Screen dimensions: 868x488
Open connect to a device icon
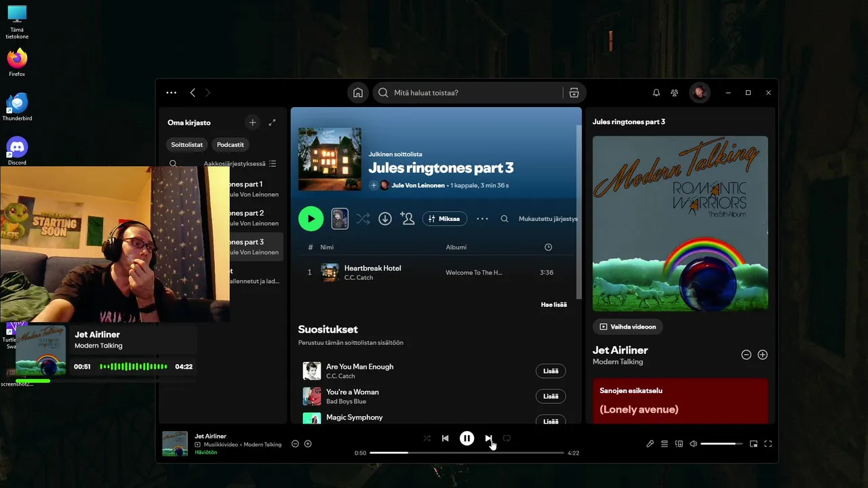[679, 444]
